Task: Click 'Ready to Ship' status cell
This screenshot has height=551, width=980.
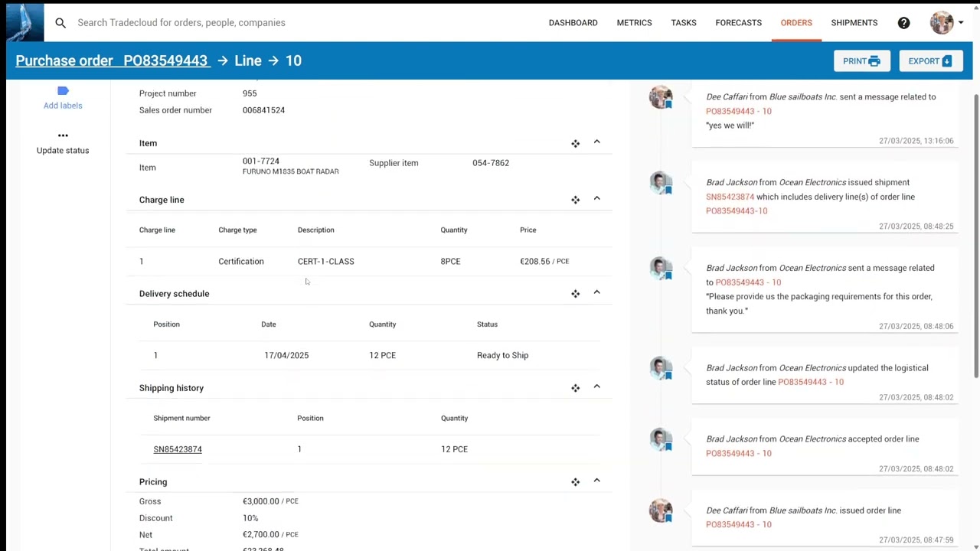Action: click(502, 355)
